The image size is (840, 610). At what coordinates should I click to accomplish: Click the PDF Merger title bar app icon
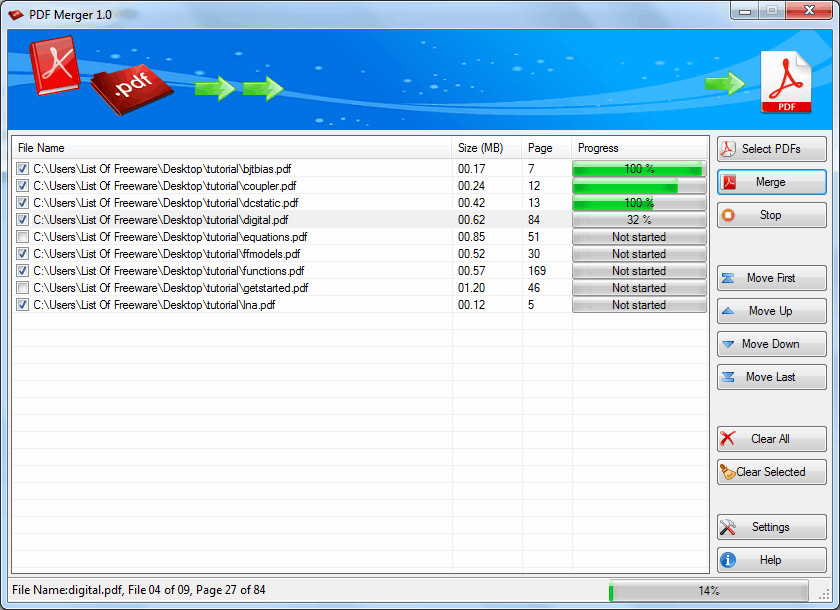16,14
